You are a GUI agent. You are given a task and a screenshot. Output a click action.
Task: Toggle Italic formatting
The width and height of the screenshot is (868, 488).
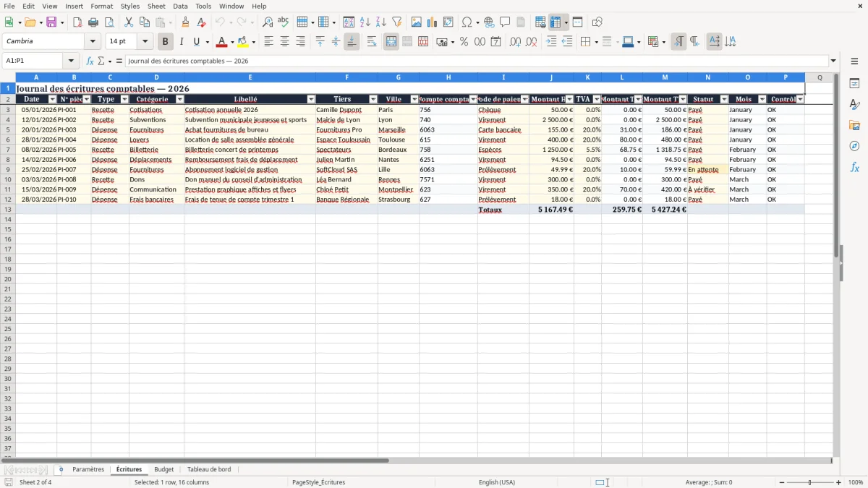[181, 42]
